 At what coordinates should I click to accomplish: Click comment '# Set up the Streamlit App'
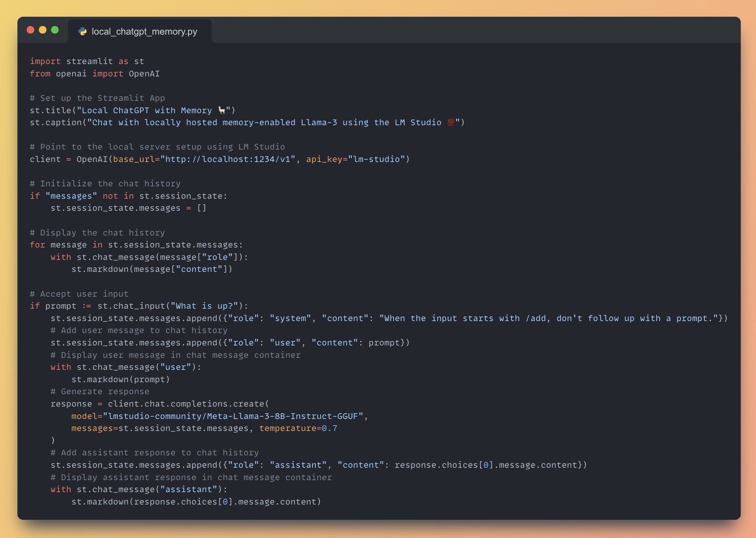coord(97,98)
